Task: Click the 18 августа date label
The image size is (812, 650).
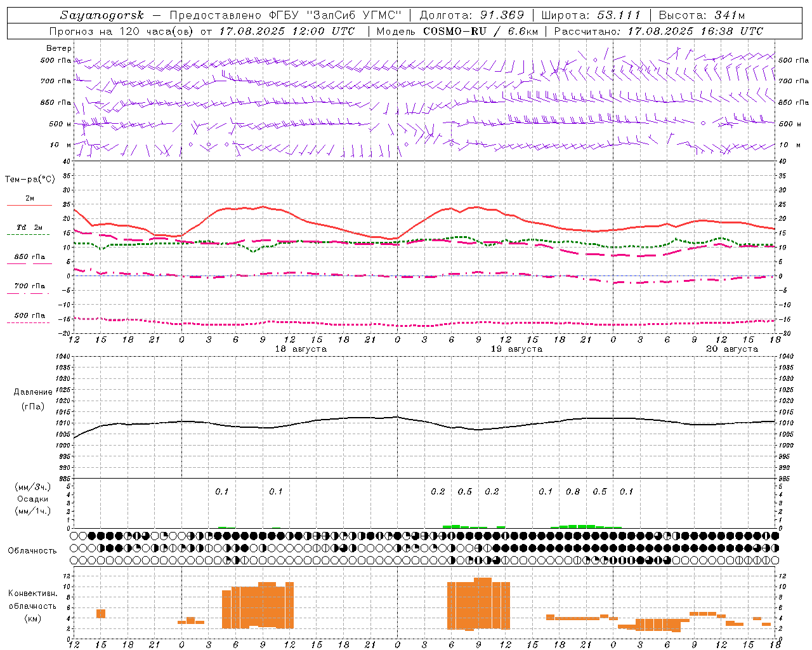Action: click(x=301, y=349)
